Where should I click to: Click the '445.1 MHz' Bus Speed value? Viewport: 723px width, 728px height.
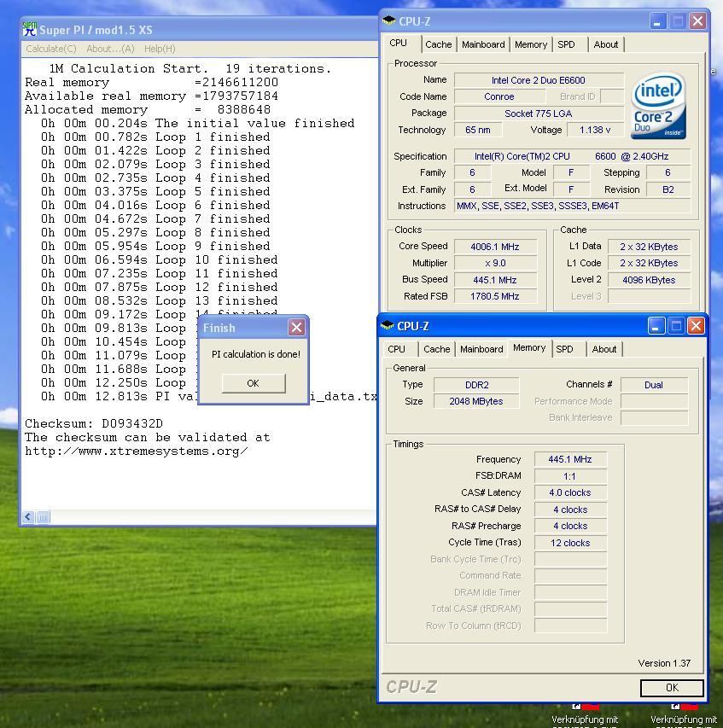pyautogui.click(x=495, y=280)
